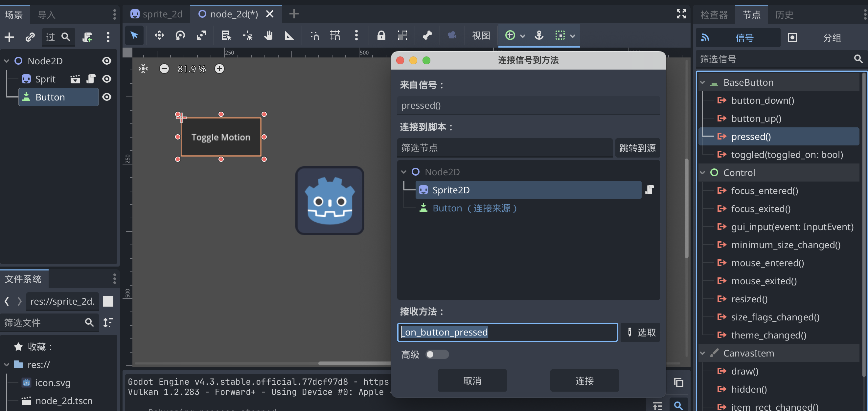Activate the Select mode arrow tool
Image resolution: width=868 pixels, height=411 pixels.
(134, 35)
